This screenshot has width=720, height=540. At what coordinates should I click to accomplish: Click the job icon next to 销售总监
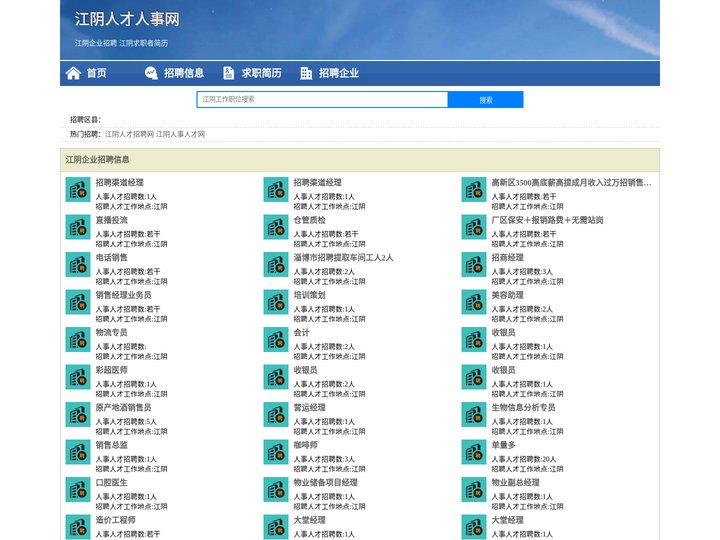point(78,452)
